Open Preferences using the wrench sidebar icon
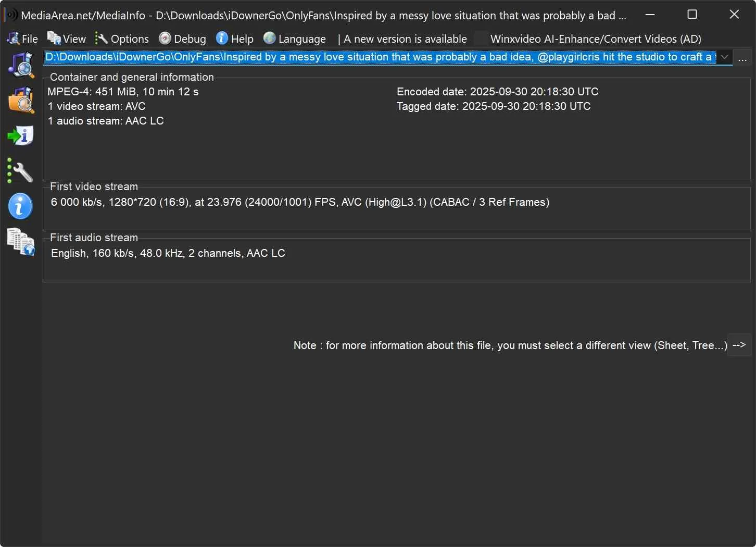The height and width of the screenshot is (547, 756). pyautogui.click(x=21, y=171)
